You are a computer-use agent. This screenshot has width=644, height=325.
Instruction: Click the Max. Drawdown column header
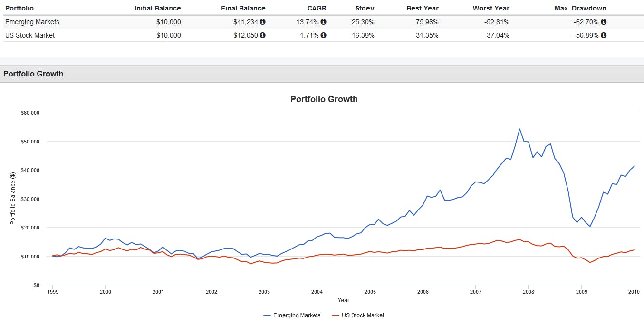tap(580, 8)
